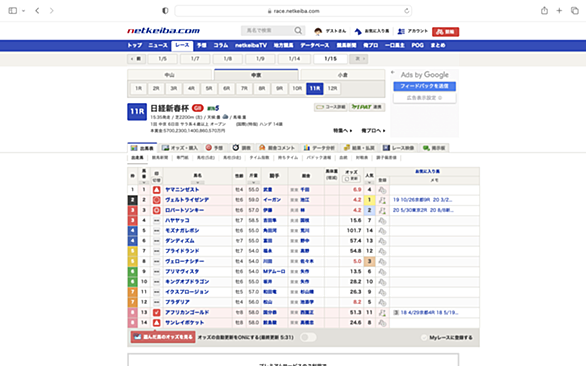Click the red GII grade badge
Viewport: 586px width, 366px height.
point(197,108)
